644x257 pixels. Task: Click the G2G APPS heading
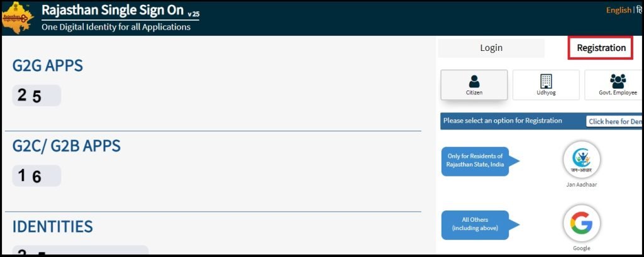point(48,66)
